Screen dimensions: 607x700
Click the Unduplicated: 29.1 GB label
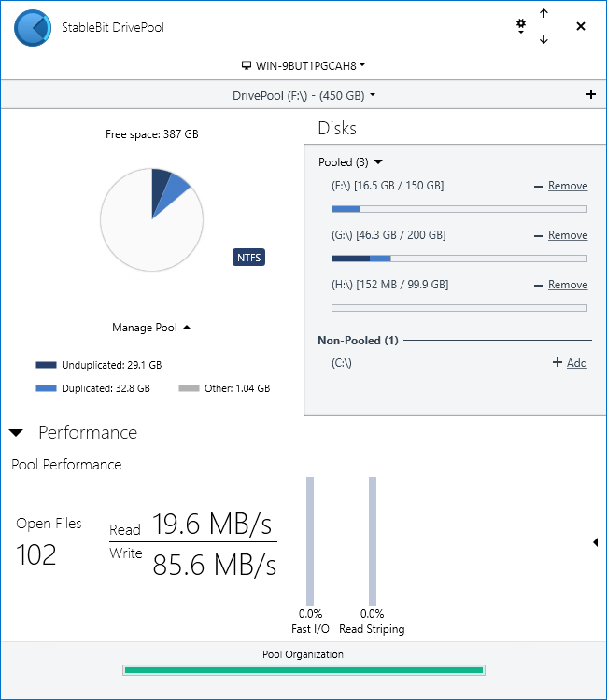[x=112, y=365]
